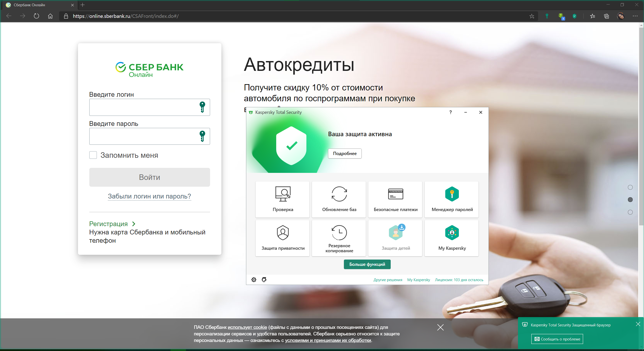This screenshot has height=351, width=644.
Task: Click the key icon in the login field
Action: [x=202, y=107]
